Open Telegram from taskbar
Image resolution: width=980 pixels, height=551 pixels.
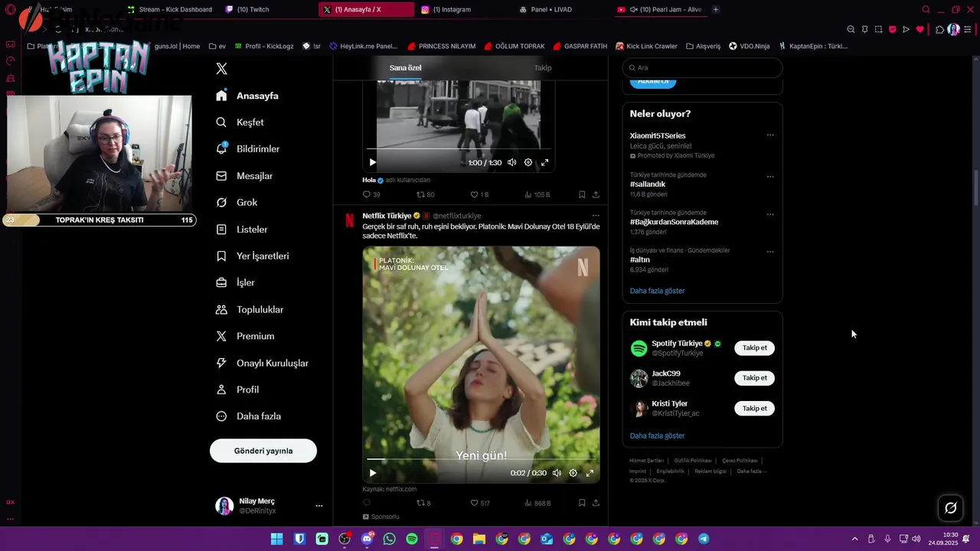tap(704, 539)
